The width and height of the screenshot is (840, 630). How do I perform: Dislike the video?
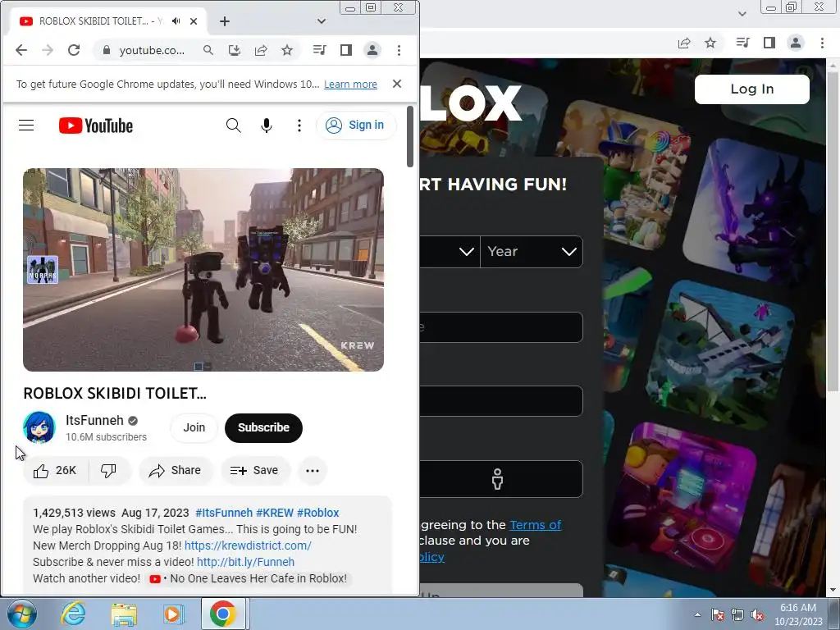(x=109, y=470)
